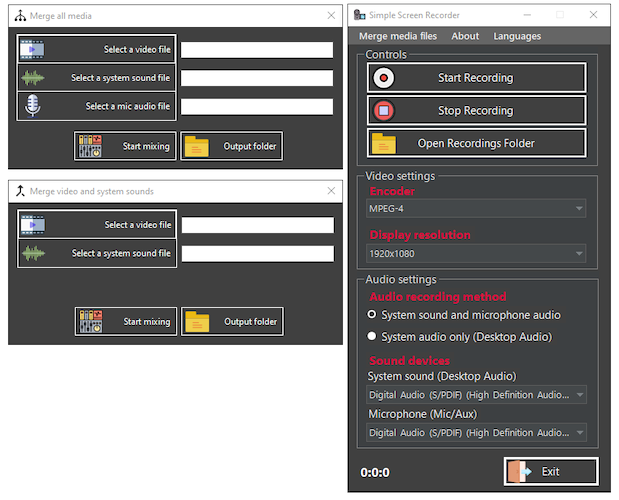Click the Merge all media title bar icon

click(x=20, y=16)
